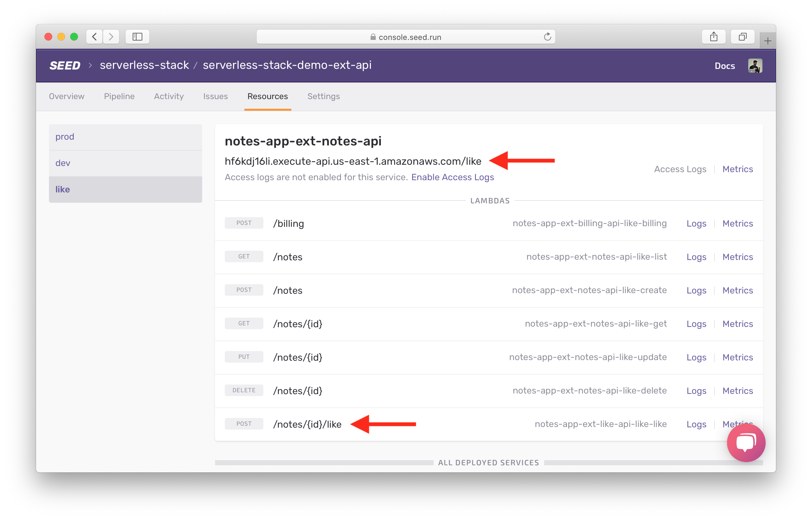Select the like environment
The width and height of the screenshot is (812, 520).
click(x=63, y=189)
